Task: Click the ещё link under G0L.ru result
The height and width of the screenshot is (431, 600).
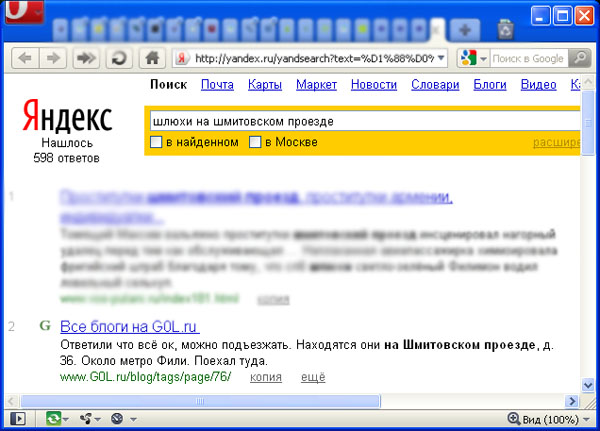Action: click(313, 377)
